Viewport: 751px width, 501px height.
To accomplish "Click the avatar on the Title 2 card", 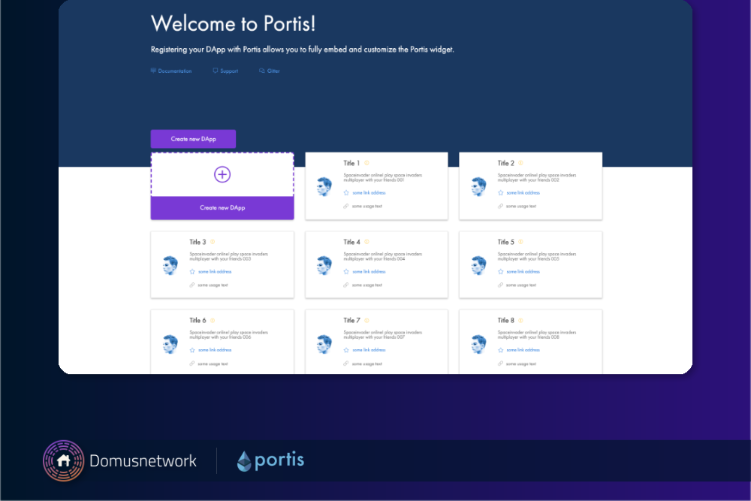I will tap(478, 186).
